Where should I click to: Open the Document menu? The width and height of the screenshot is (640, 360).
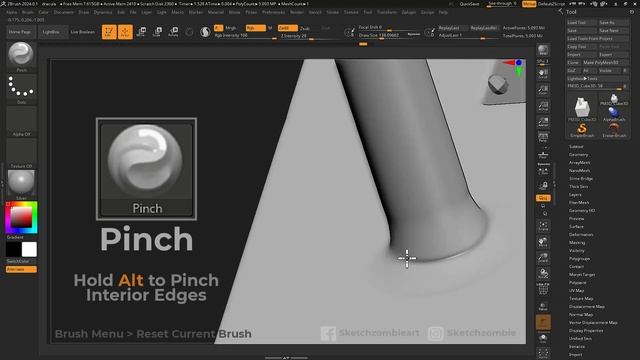[64, 12]
